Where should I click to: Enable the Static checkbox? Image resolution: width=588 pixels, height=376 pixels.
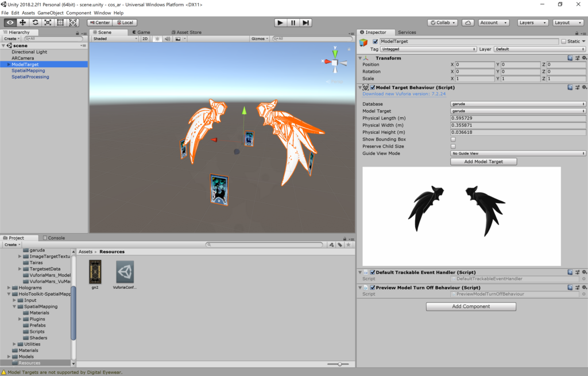point(564,41)
